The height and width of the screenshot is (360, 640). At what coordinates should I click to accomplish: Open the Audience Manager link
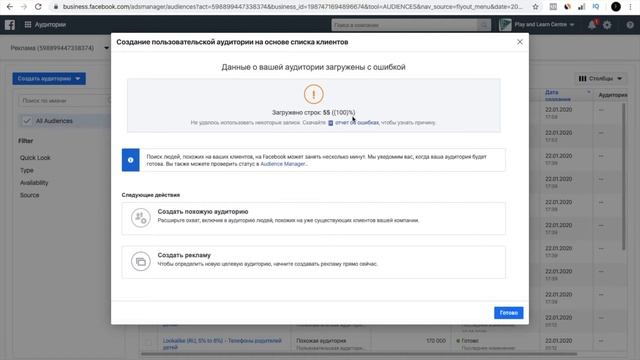[283, 164]
